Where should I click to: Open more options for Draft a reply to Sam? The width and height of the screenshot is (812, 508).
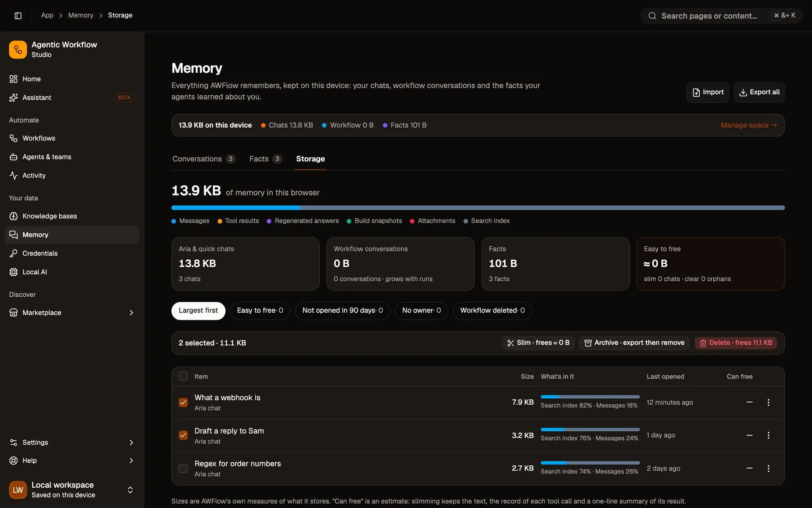pos(768,435)
